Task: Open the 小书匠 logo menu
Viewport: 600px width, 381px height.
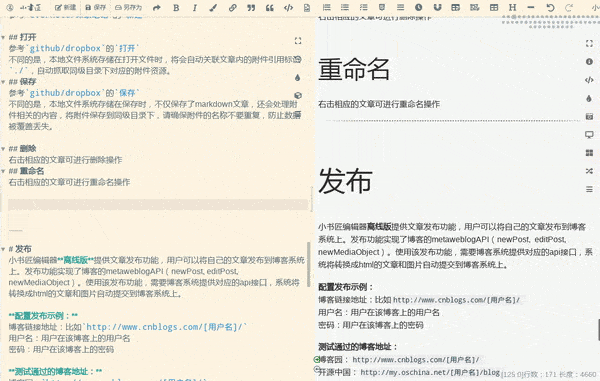Action: point(30,7)
